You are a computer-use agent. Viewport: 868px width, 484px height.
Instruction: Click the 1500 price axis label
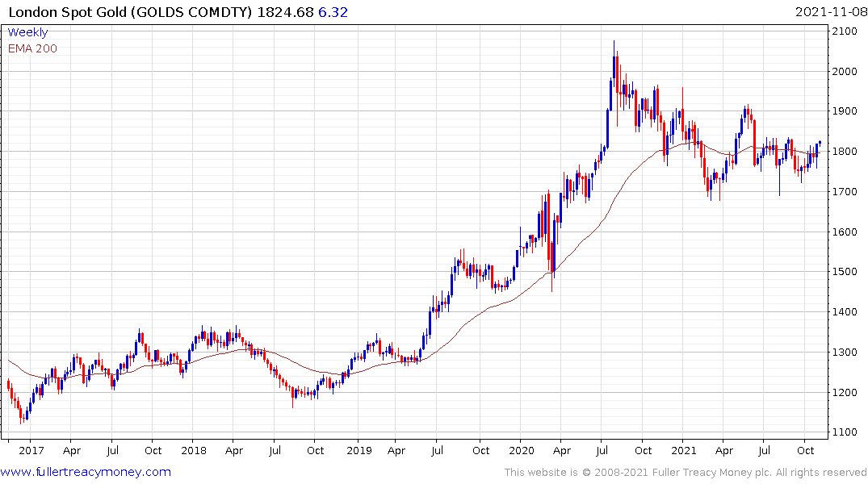coord(845,272)
